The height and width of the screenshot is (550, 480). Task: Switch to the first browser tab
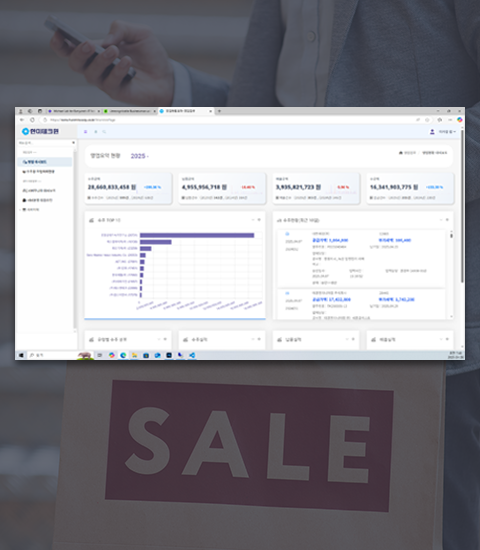point(74,111)
